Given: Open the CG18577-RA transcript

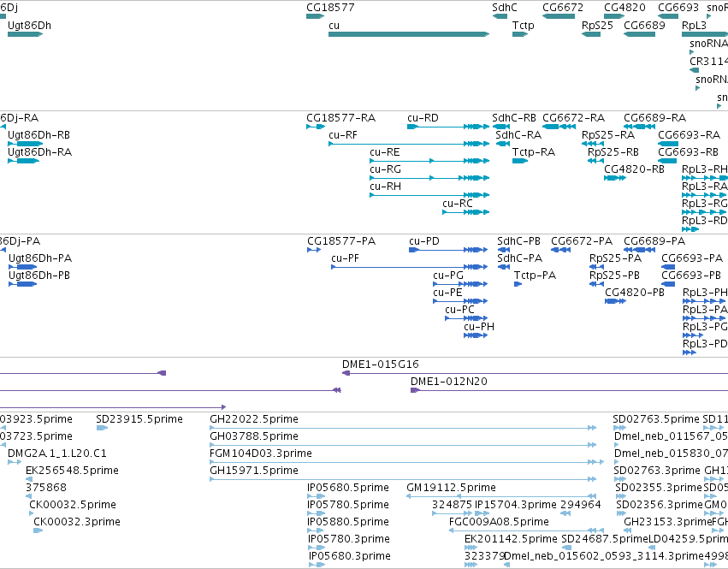Looking at the screenshot, I should [316, 127].
